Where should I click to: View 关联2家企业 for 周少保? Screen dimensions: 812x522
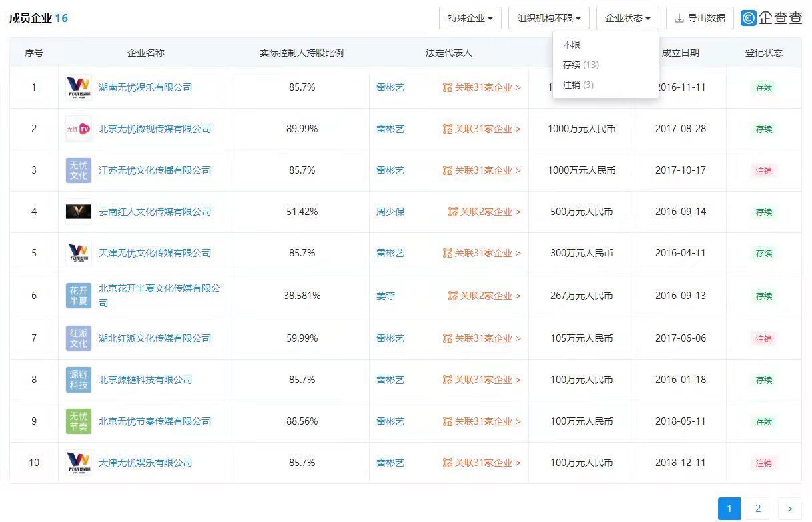[484, 212]
